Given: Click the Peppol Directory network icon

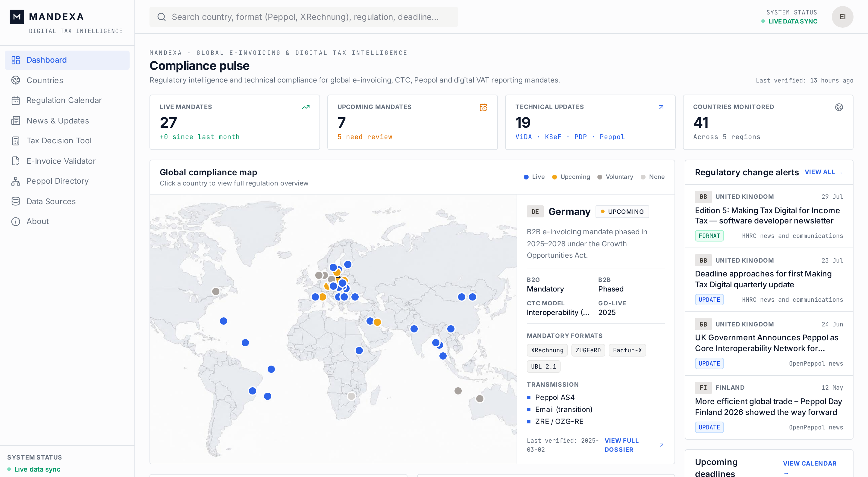Looking at the screenshot, I should click(15, 181).
